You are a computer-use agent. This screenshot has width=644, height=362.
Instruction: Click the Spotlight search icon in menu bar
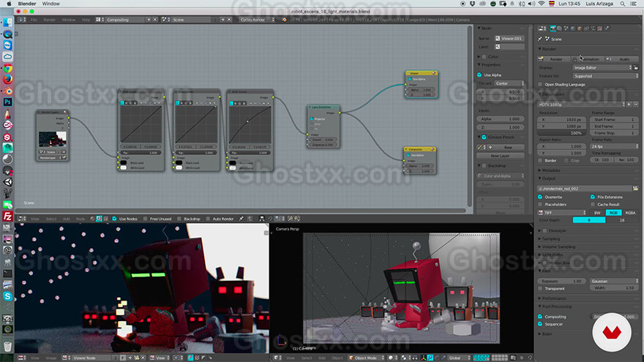(623, 4)
